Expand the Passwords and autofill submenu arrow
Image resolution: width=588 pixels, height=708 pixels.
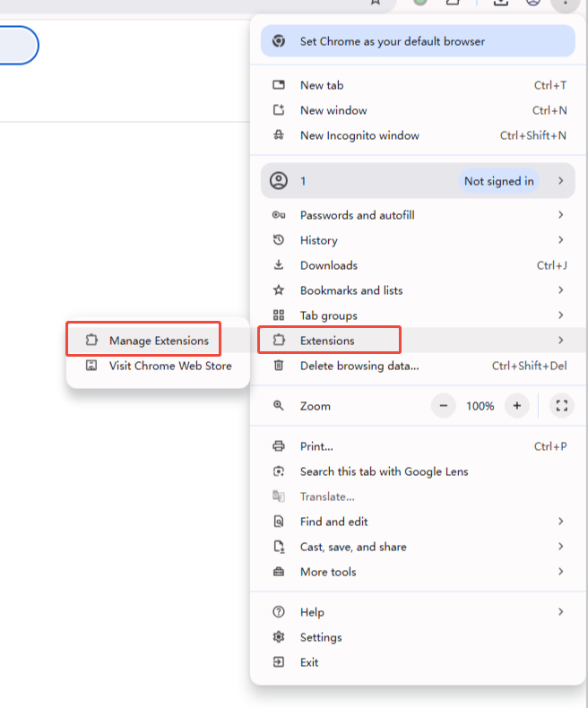point(560,215)
